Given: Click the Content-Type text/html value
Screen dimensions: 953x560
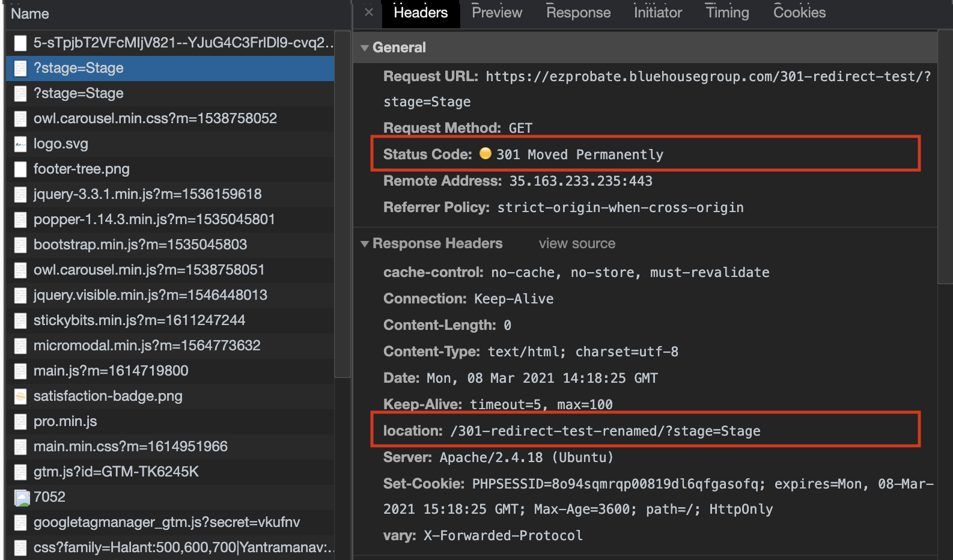Looking at the screenshot, I should point(583,352).
